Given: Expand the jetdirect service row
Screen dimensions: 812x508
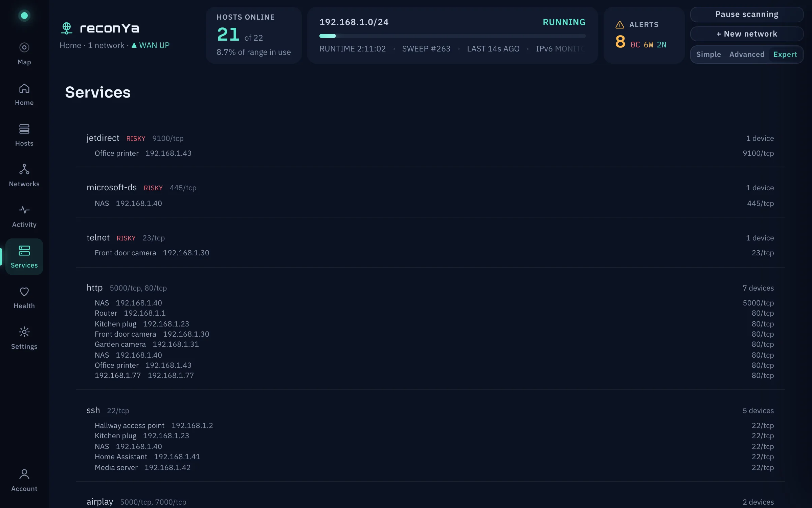Looking at the screenshot, I should pyautogui.click(x=430, y=138).
